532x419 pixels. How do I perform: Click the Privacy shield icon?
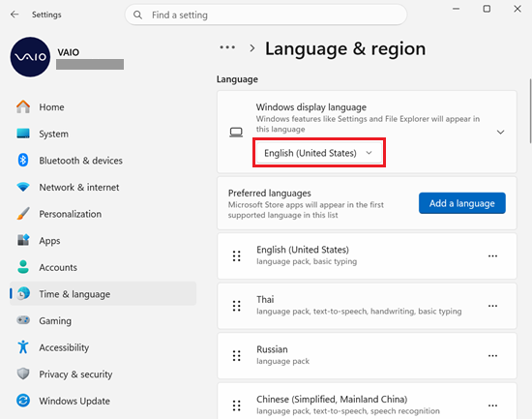pyautogui.click(x=23, y=374)
